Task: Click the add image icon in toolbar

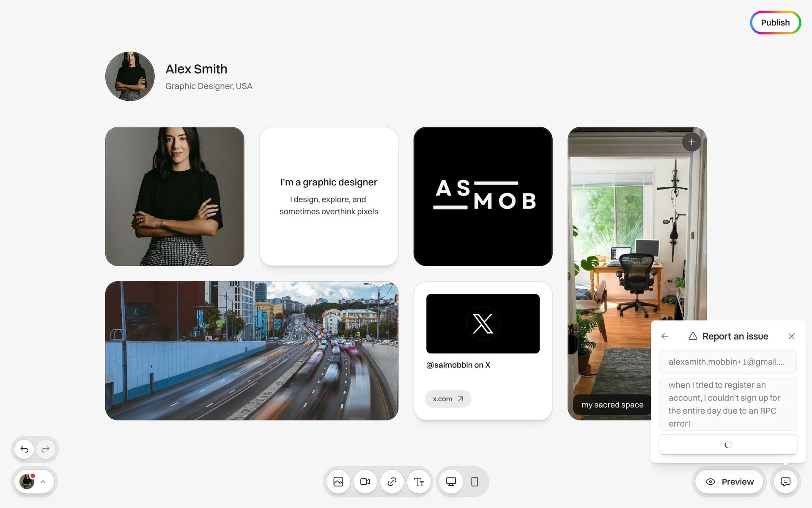Action: (338, 482)
